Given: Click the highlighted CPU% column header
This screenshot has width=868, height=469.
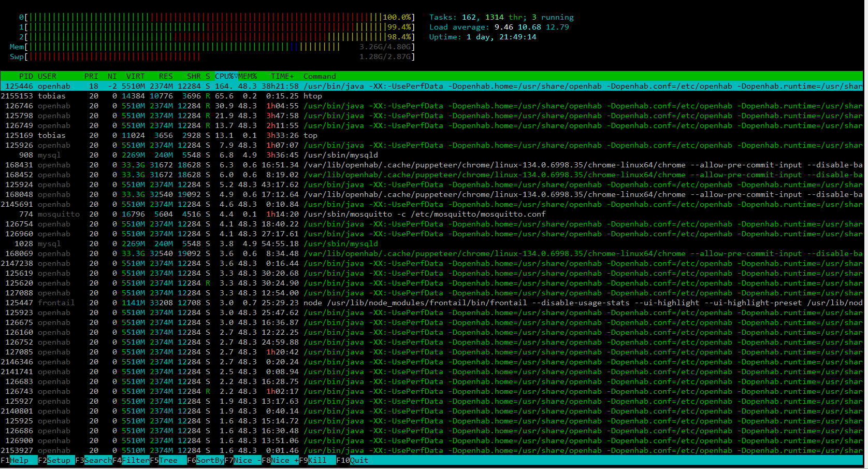Looking at the screenshot, I should tap(226, 76).
